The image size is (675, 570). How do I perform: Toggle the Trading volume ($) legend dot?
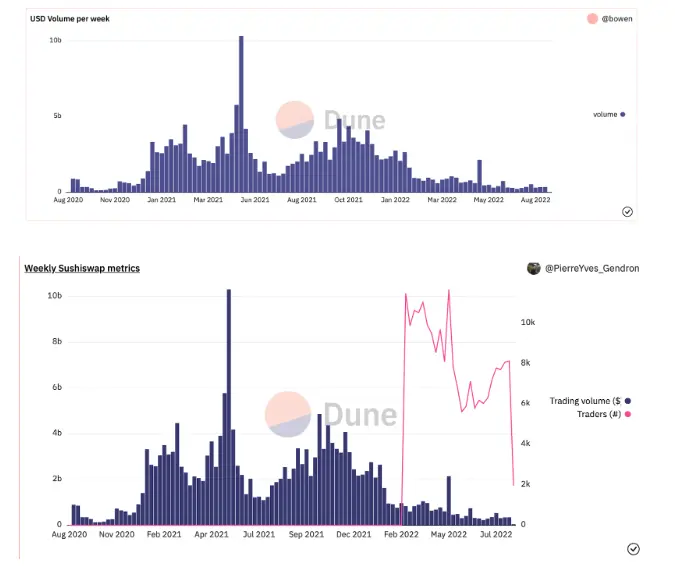[x=628, y=401]
